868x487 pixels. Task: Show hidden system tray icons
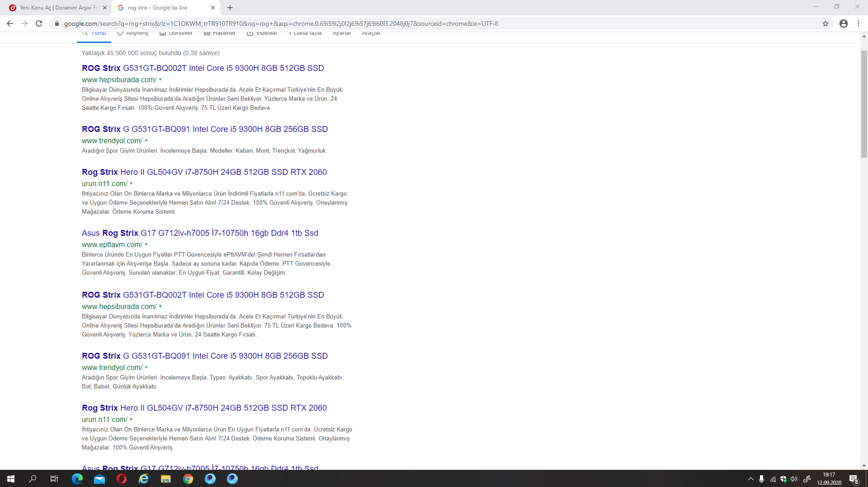[x=751, y=479]
